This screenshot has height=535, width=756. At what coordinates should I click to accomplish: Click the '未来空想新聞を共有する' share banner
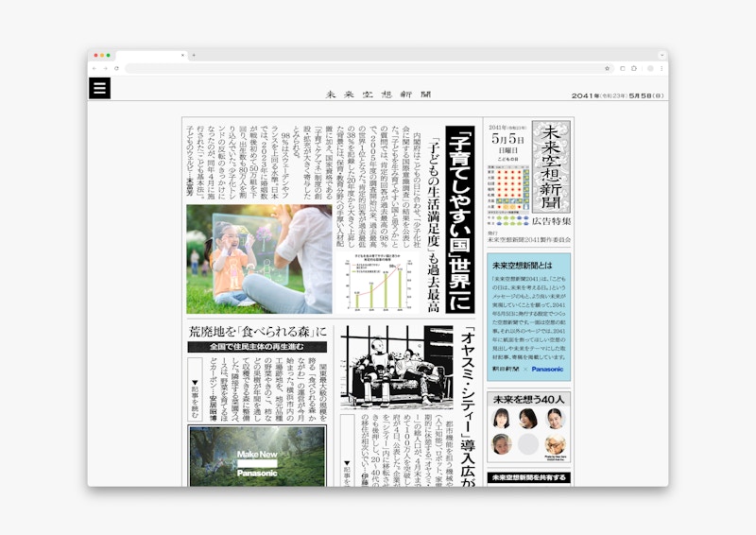[x=528, y=478]
